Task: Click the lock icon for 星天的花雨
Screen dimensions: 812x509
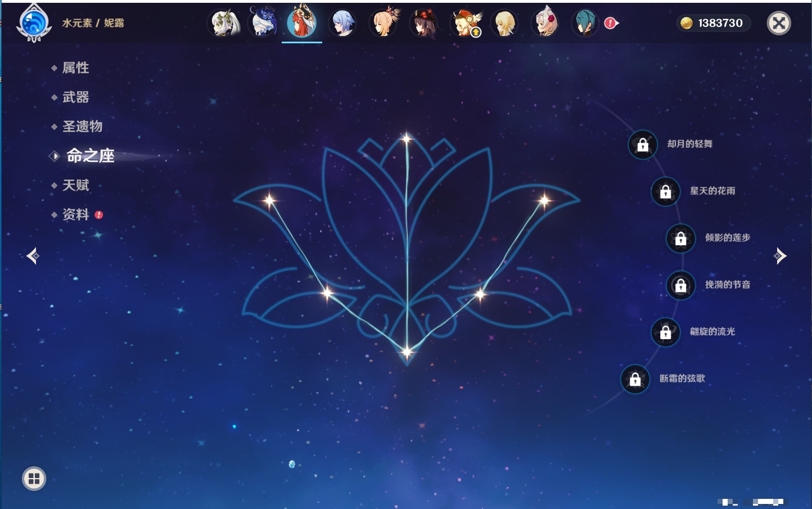Action: 666,191
